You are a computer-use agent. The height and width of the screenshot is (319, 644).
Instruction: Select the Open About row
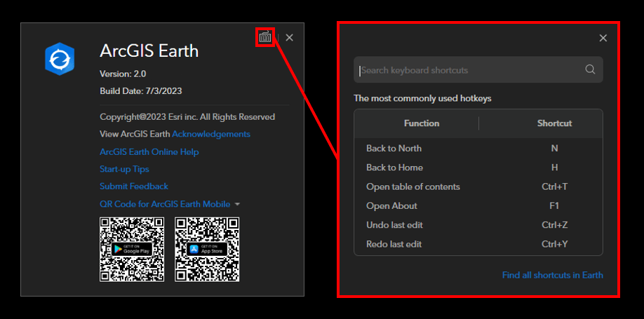pyautogui.click(x=478, y=205)
